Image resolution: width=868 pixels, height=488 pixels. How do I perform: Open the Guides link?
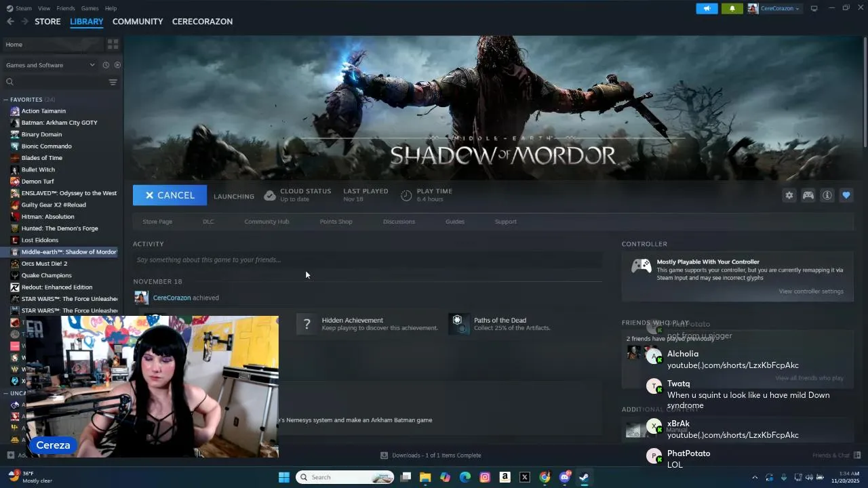click(454, 222)
